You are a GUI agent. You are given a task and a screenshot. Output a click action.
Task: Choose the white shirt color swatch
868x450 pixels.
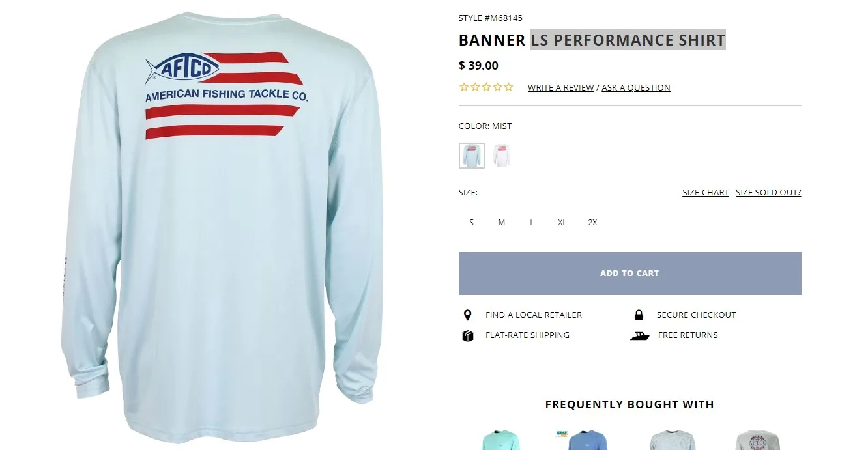click(501, 156)
